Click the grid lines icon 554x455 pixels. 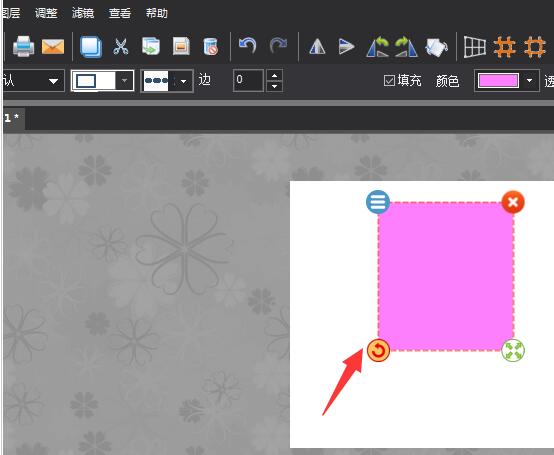pyautogui.click(x=475, y=47)
